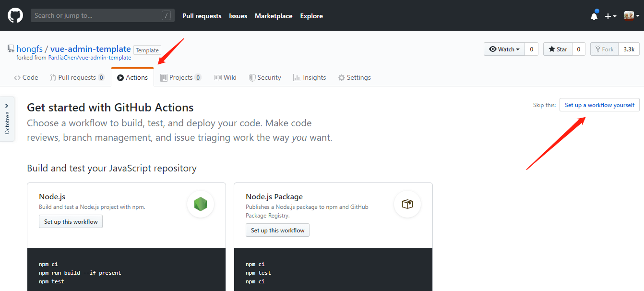This screenshot has width=644, height=291.
Task: Click the npm run build --if-present code line
Action: 80,273
